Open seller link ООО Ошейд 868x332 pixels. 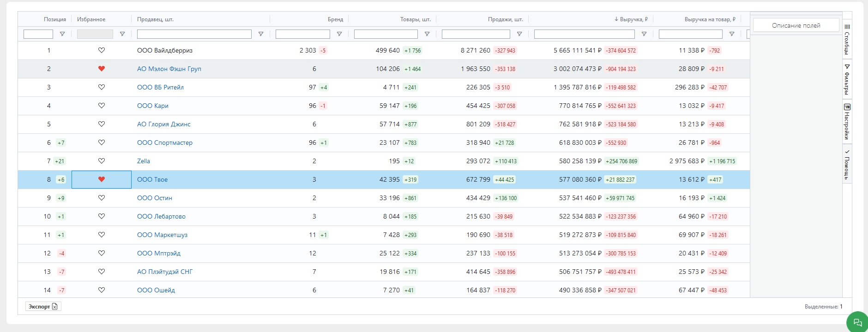tap(156, 290)
